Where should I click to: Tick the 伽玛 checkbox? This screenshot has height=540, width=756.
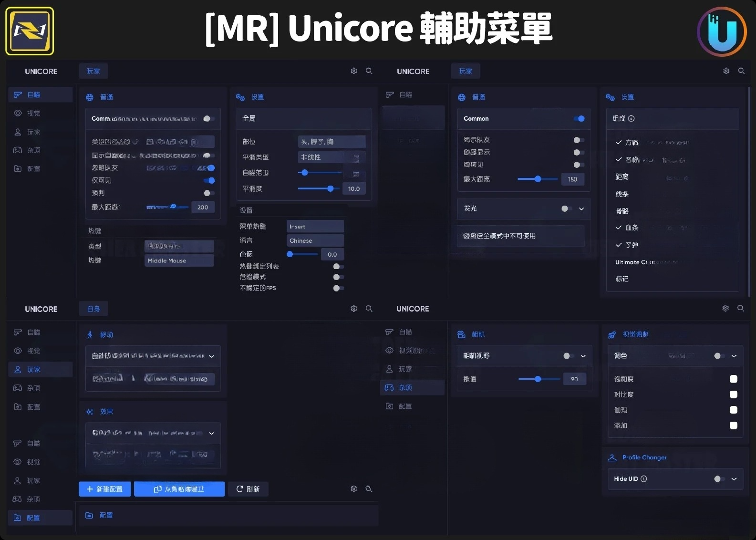coord(734,410)
